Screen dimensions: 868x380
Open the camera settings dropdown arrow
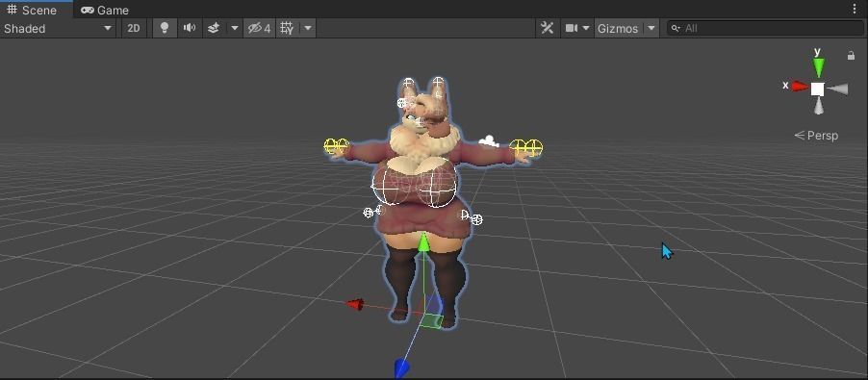coord(586,28)
